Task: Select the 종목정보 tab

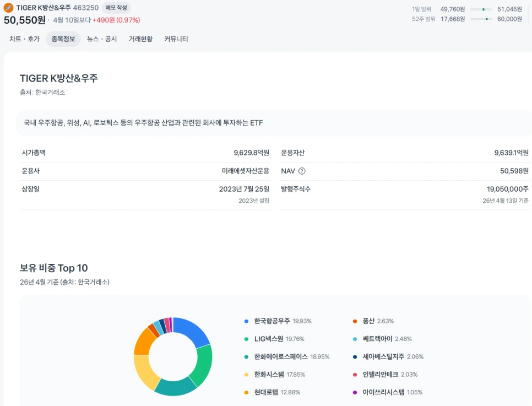Action: click(63, 39)
